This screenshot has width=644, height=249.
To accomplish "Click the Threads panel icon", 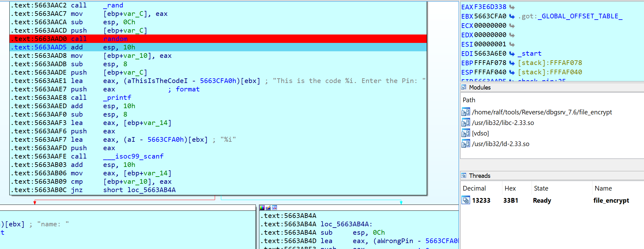I will tap(464, 176).
